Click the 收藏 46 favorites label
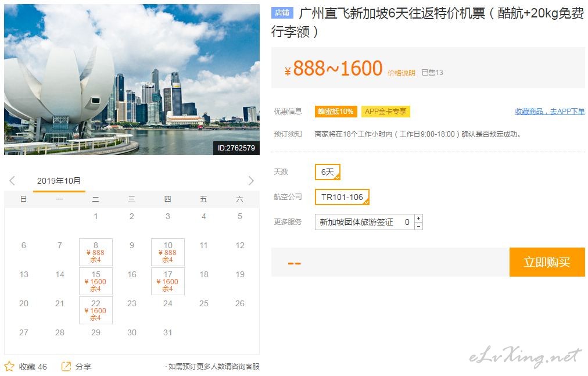The width and height of the screenshot is (588, 376). click(33, 367)
